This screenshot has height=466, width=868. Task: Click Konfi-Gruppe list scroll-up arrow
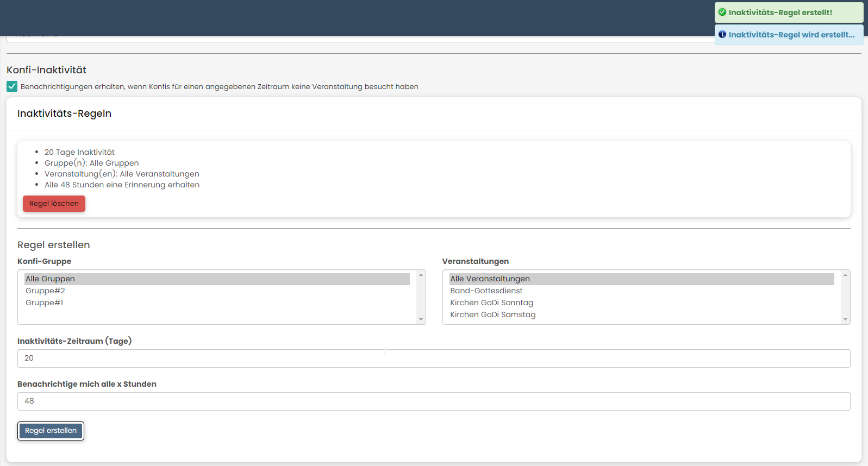[421, 275]
